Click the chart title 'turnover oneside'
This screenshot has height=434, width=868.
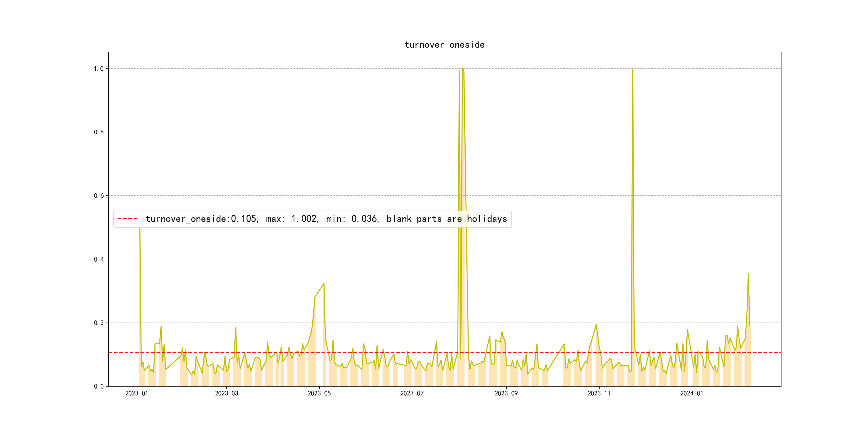pos(444,45)
